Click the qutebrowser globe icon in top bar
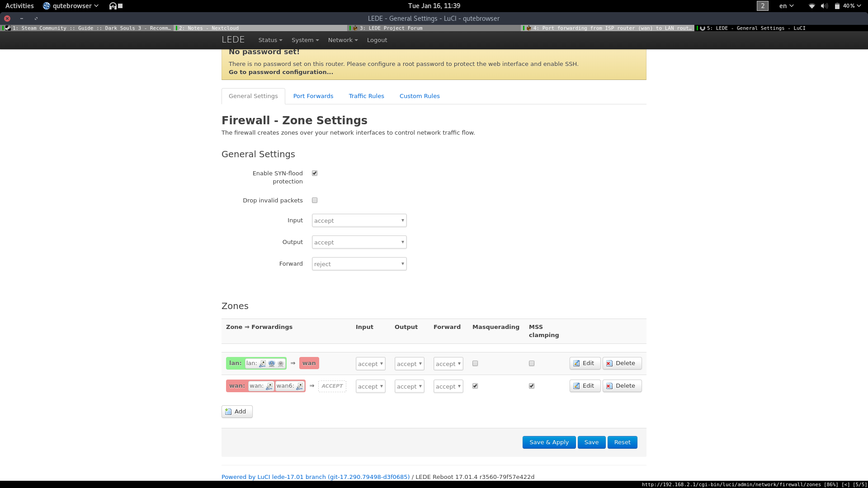The height and width of the screenshot is (488, 868). tap(47, 6)
